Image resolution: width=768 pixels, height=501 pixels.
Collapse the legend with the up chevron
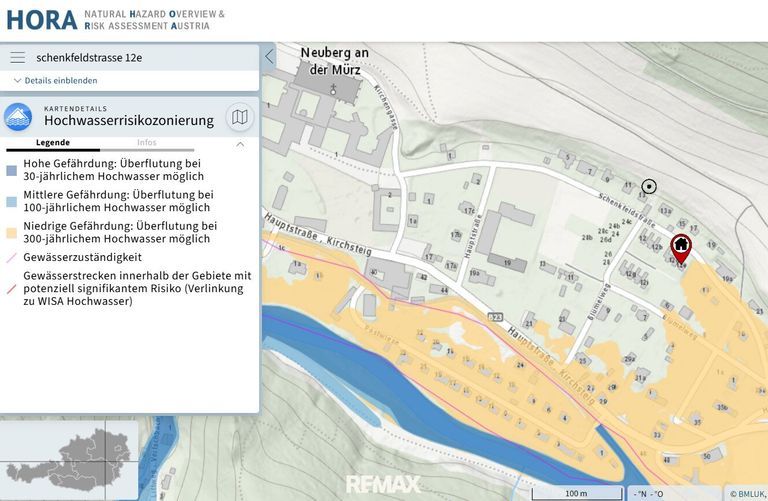tap(240, 144)
